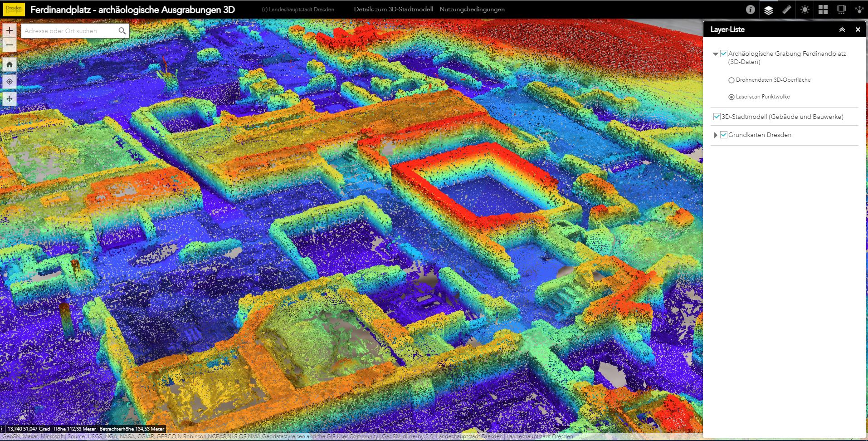
Task: Click the Layer list stack icon
Action: (x=768, y=10)
